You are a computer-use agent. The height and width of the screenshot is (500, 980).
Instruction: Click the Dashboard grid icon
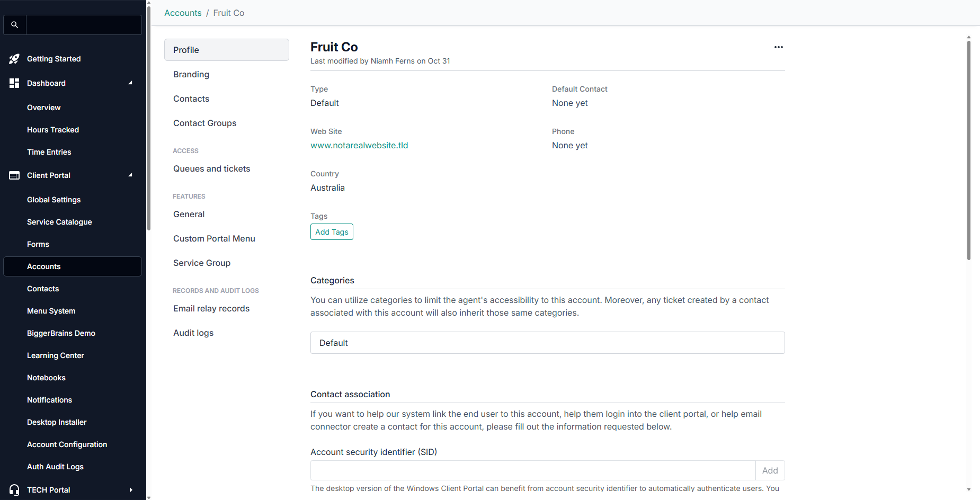(x=14, y=83)
